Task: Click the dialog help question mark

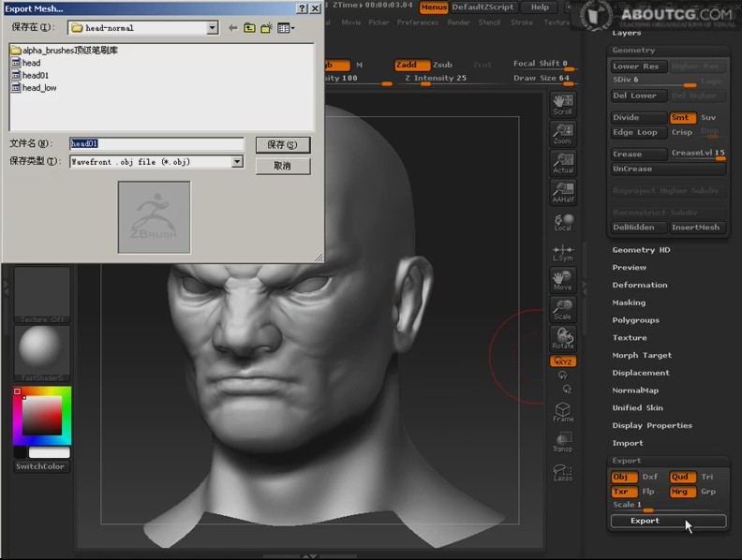Action: tap(302, 8)
